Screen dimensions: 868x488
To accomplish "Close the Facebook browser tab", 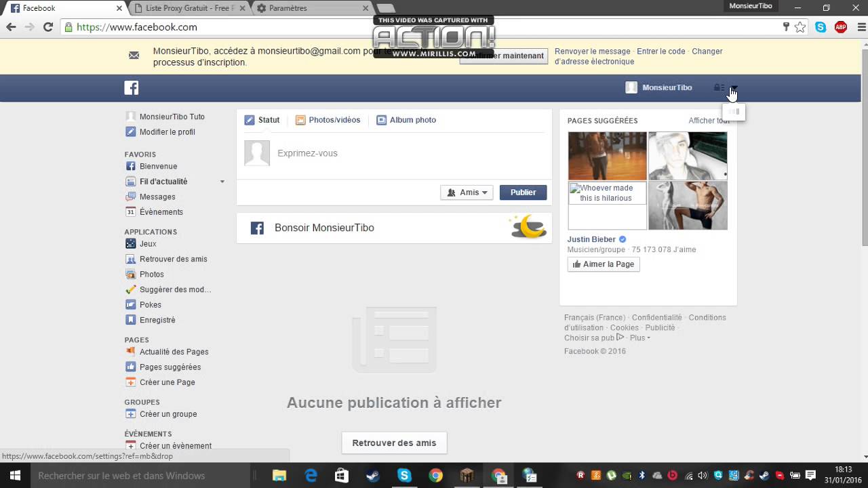I will pos(120,8).
